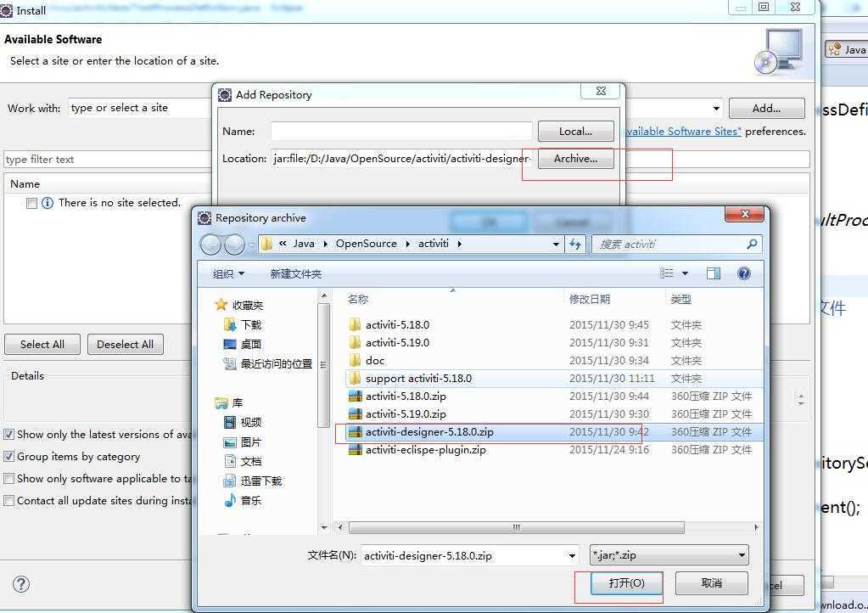
Task: Toggle Show only software applicable checkbox
Action: tap(8, 479)
